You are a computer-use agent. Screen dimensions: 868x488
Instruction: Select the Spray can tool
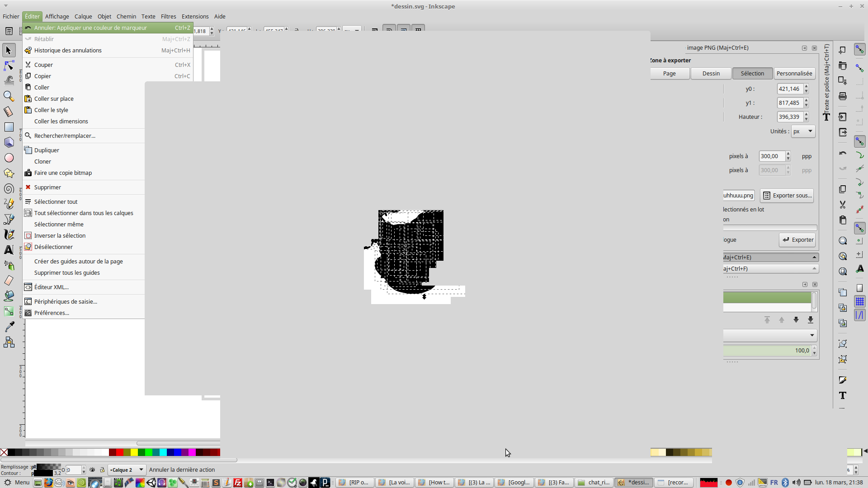(9, 265)
